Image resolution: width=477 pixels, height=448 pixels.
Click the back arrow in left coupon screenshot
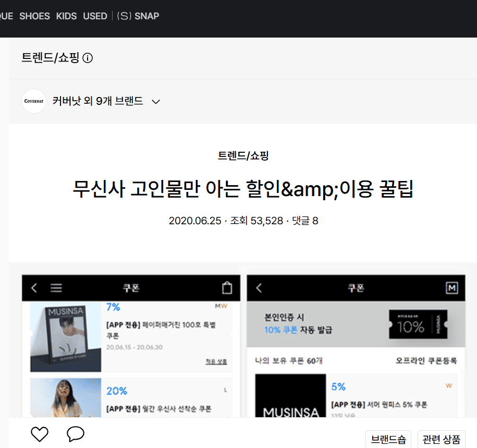[x=34, y=288]
